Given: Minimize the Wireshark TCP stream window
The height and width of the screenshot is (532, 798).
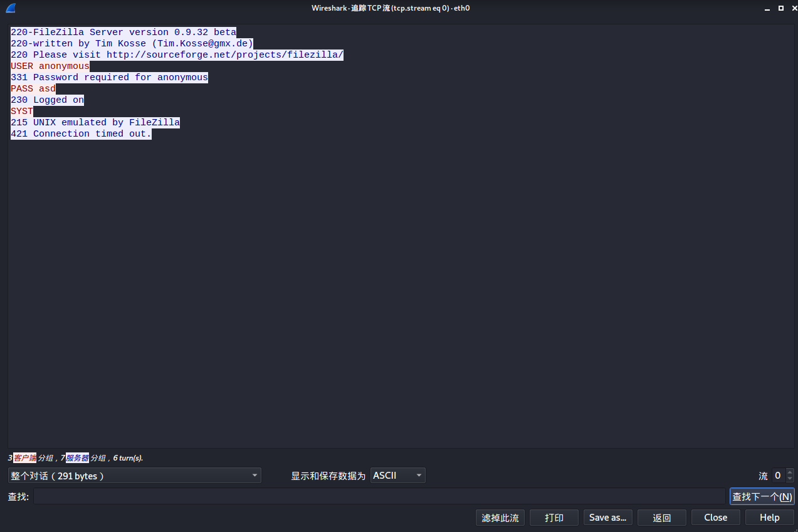Looking at the screenshot, I should (x=768, y=8).
